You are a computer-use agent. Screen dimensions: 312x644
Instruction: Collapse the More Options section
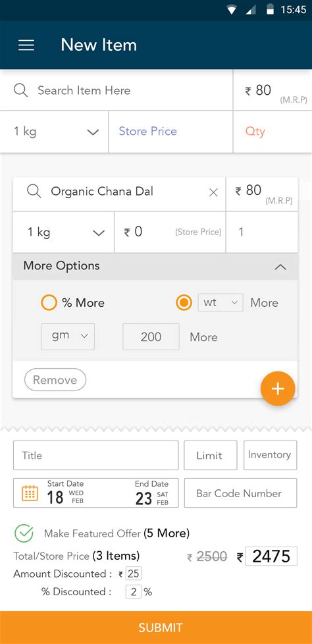coord(280,267)
